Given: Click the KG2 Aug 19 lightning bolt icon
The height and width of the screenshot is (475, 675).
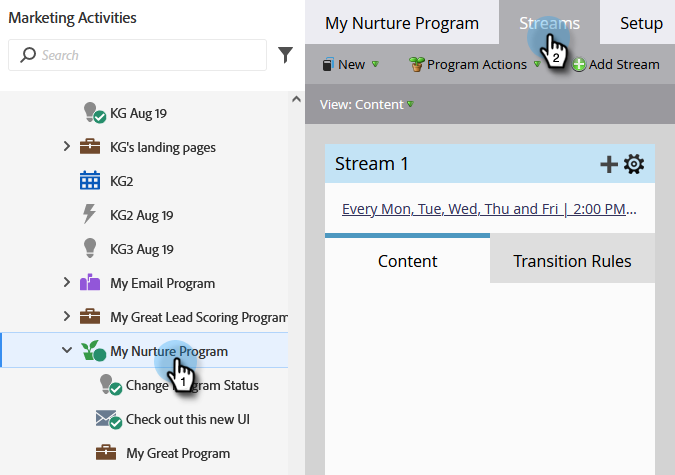Looking at the screenshot, I should click(x=89, y=215).
